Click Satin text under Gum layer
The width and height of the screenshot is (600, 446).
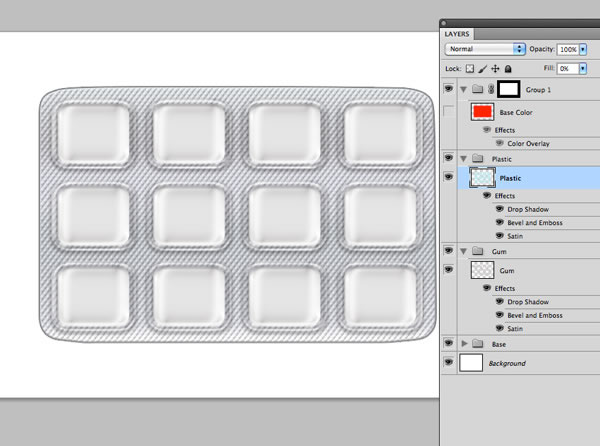tap(515, 329)
